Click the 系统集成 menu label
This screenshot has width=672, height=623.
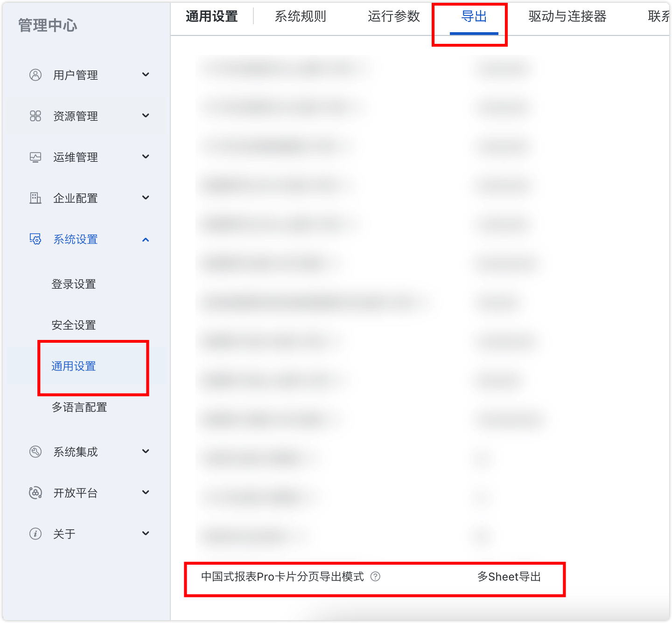[76, 452]
